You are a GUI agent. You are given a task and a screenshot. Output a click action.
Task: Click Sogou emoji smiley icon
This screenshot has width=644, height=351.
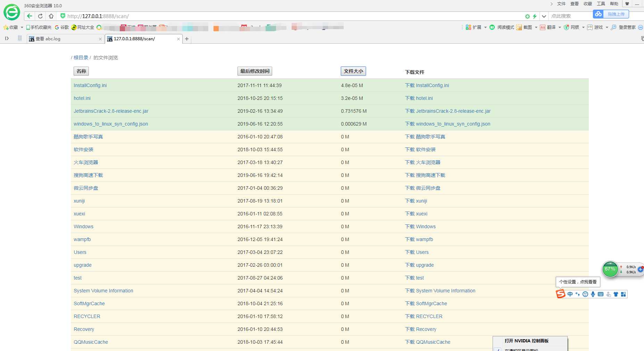click(x=585, y=294)
